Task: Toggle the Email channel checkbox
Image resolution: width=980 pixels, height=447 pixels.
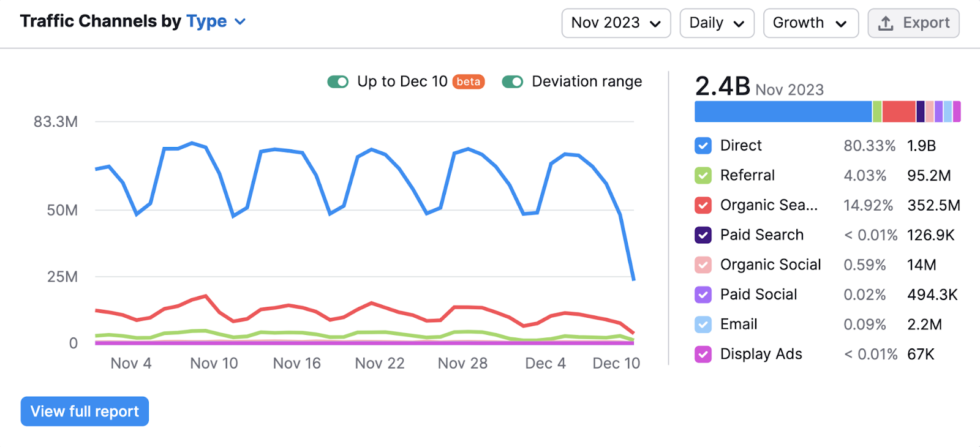Action: click(x=703, y=325)
